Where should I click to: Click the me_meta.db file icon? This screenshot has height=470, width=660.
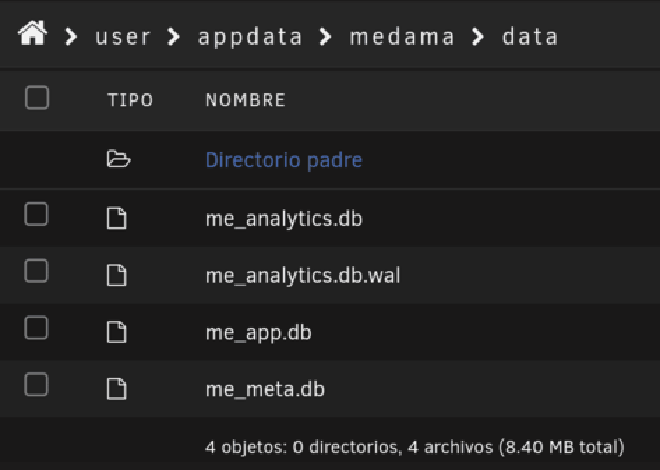coord(117,389)
